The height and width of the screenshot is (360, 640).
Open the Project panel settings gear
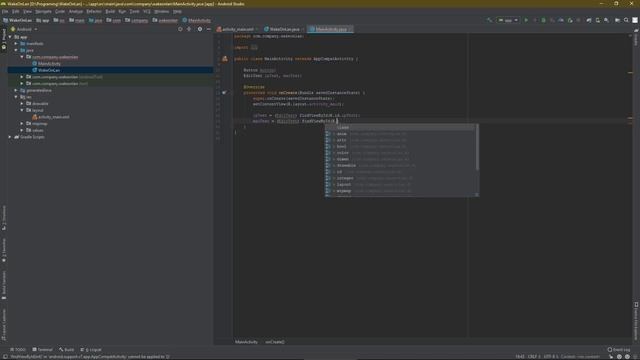[200, 29]
